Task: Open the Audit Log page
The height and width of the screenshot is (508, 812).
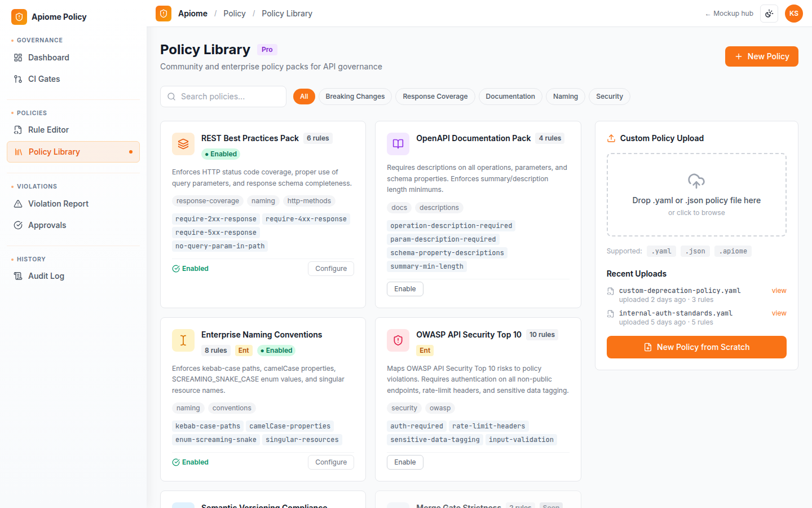Action: (x=73, y=276)
